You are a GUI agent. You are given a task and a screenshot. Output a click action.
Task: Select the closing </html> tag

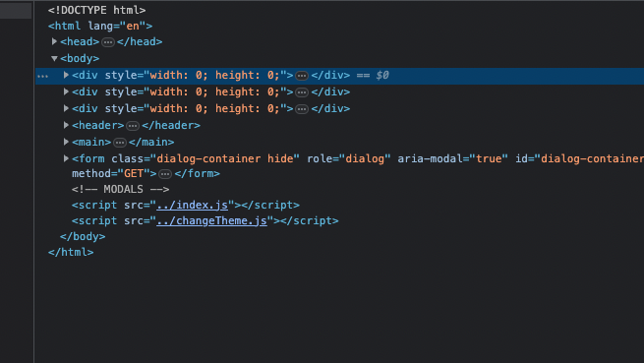point(71,252)
